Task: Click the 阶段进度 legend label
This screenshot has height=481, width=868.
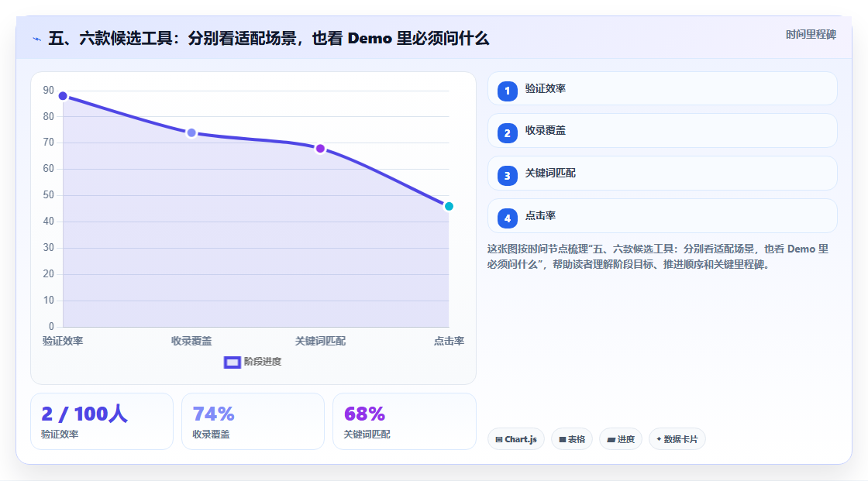Action: tap(263, 362)
